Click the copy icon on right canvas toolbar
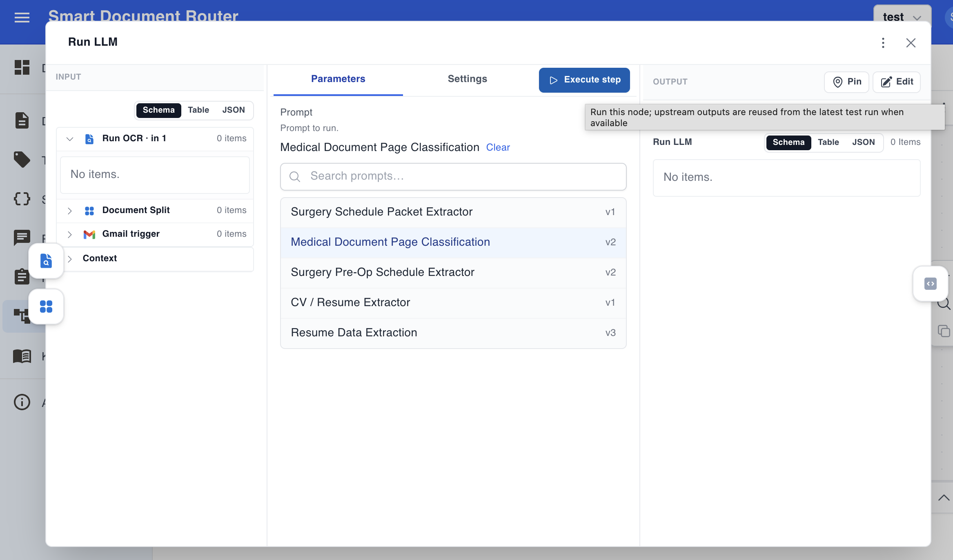Image resolution: width=953 pixels, height=560 pixels. (944, 331)
